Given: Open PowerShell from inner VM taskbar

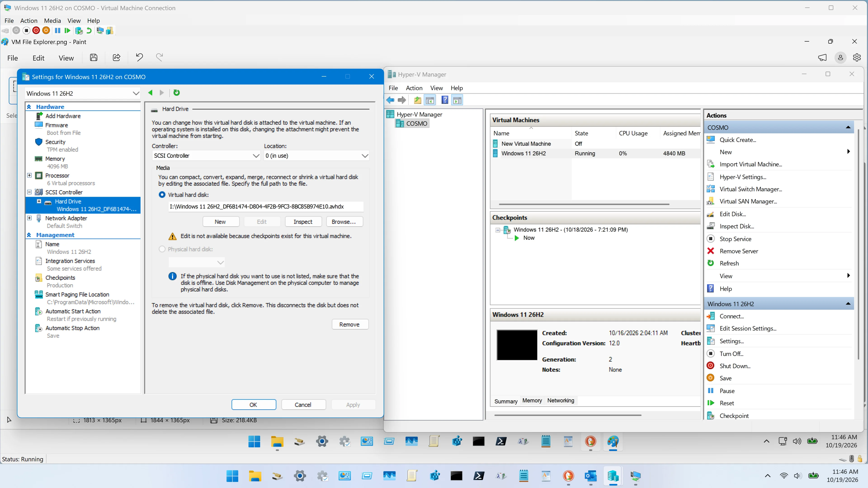Looking at the screenshot, I should pos(501,441).
